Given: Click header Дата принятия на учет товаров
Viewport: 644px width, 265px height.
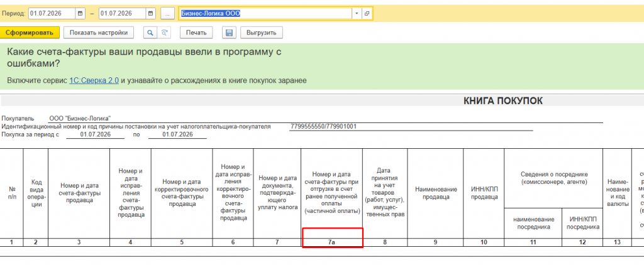Looking at the screenshot, I should click(385, 193).
